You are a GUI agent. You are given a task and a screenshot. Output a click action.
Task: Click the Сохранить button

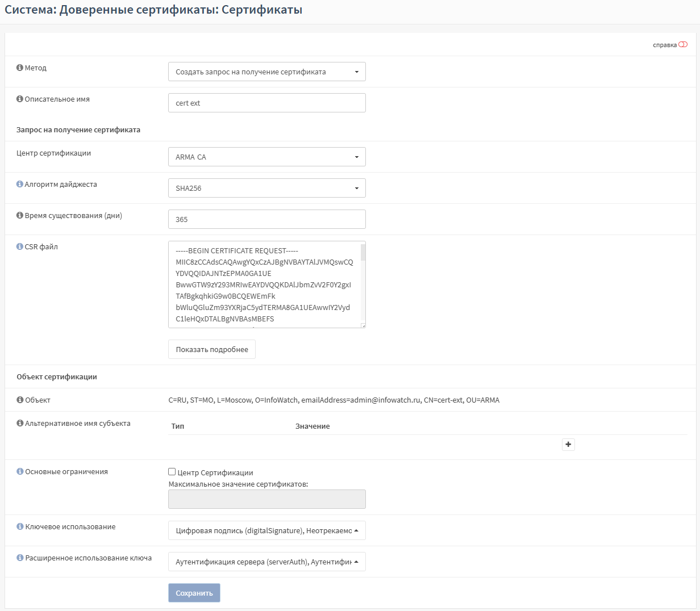194,593
